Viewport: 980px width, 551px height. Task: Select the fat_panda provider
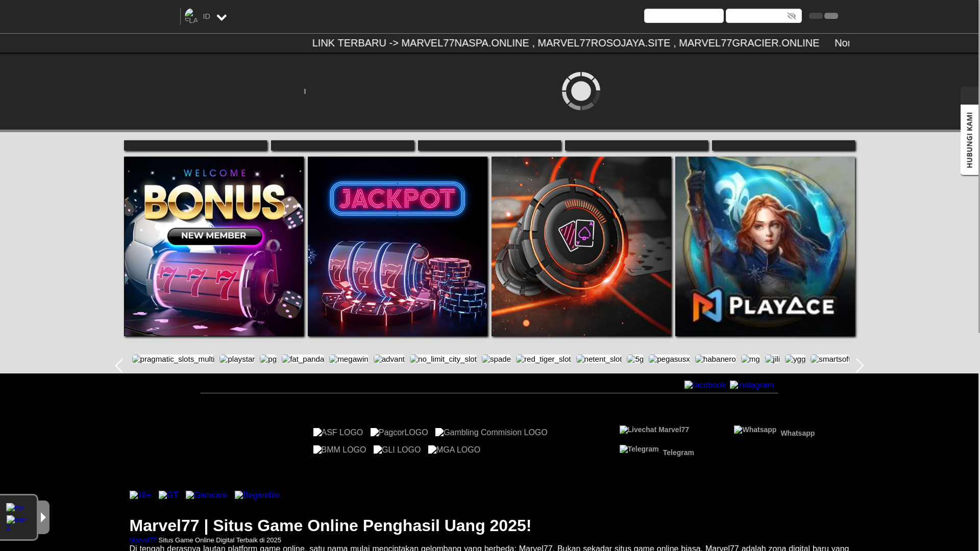coord(303,359)
